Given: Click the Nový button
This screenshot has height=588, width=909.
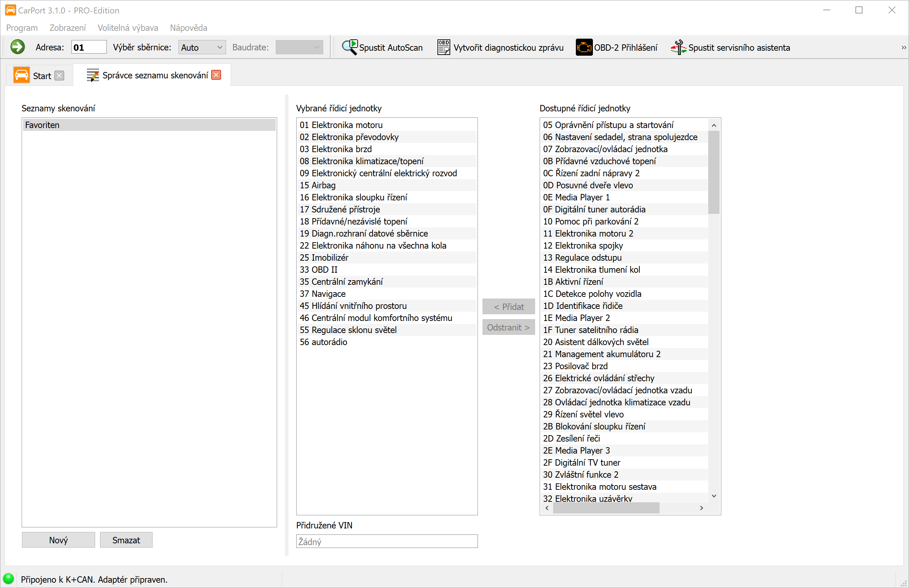Looking at the screenshot, I should click(58, 540).
